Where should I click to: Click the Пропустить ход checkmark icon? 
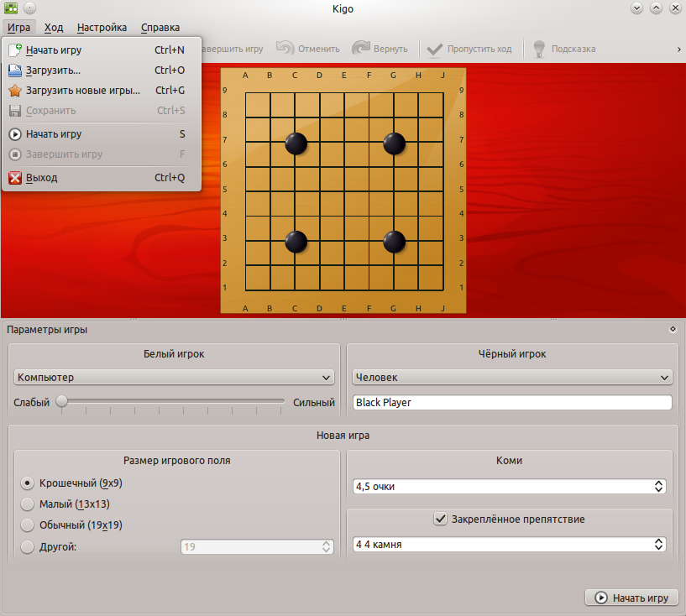(x=434, y=49)
